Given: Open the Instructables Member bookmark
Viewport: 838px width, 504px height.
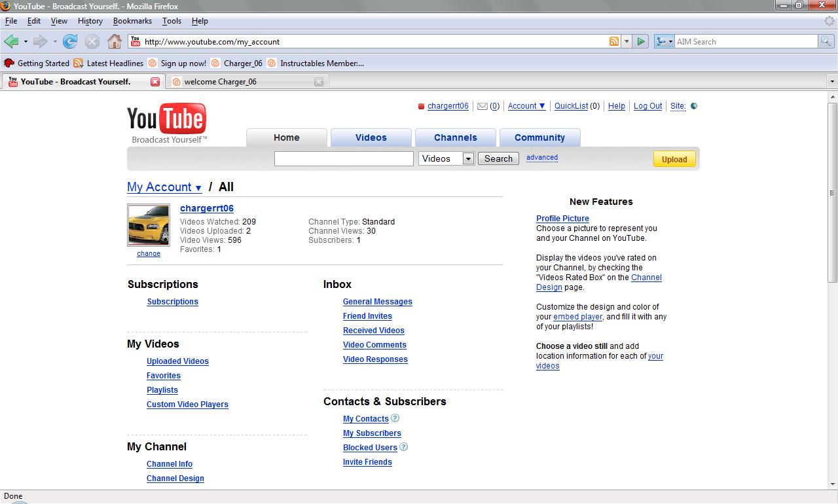Looking at the screenshot, I should click(316, 63).
